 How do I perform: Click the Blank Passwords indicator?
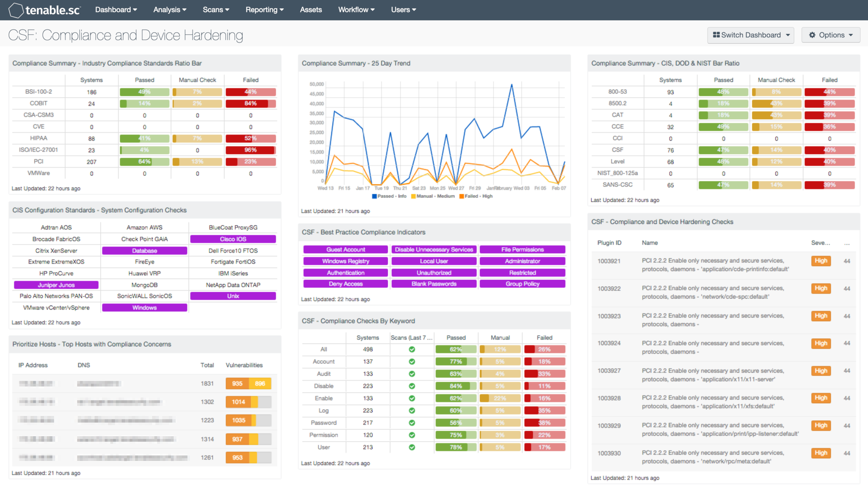point(434,284)
